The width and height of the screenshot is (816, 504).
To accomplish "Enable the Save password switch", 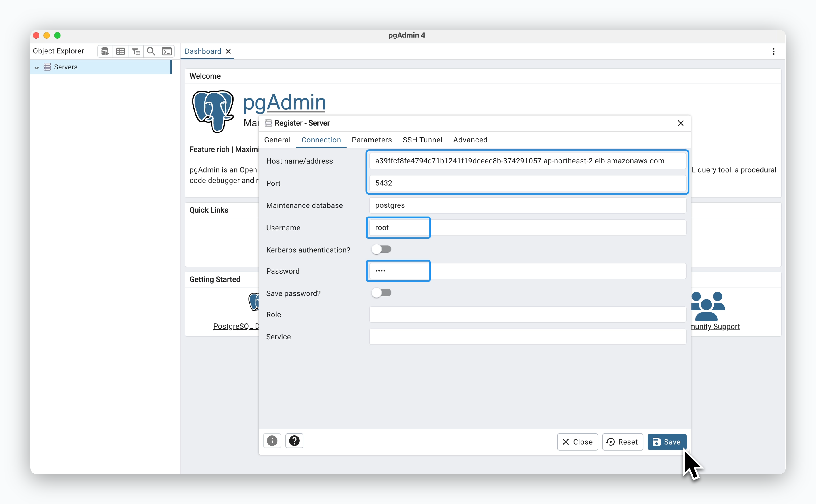I will [382, 293].
